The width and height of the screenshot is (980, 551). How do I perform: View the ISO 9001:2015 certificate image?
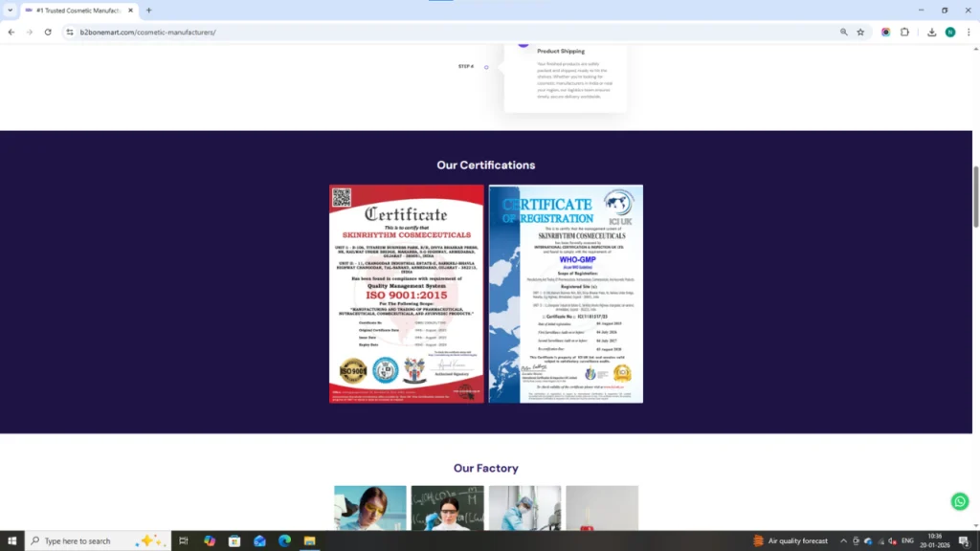pyautogui.click(x=406, y=293)
